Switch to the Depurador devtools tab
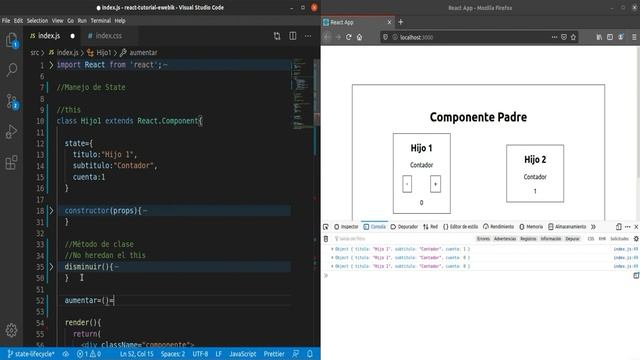The height and width of the screenshot is (360, 640). [x=404, y=227]
